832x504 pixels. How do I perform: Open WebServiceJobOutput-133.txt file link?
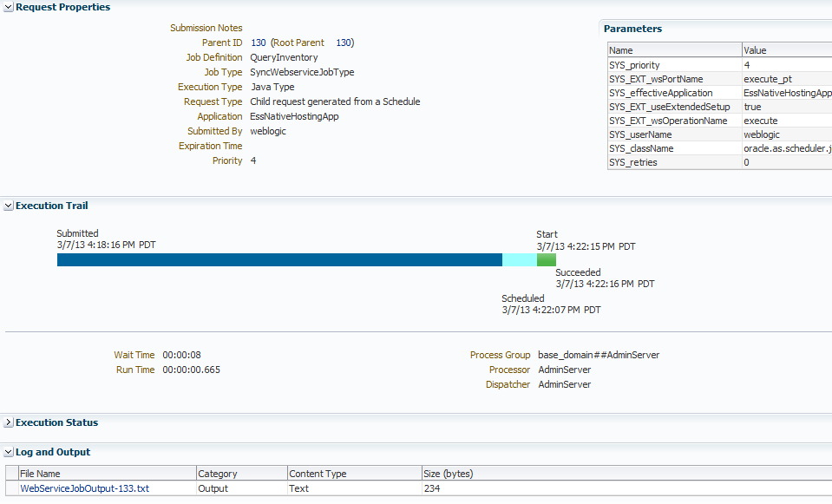coord(84,488)
